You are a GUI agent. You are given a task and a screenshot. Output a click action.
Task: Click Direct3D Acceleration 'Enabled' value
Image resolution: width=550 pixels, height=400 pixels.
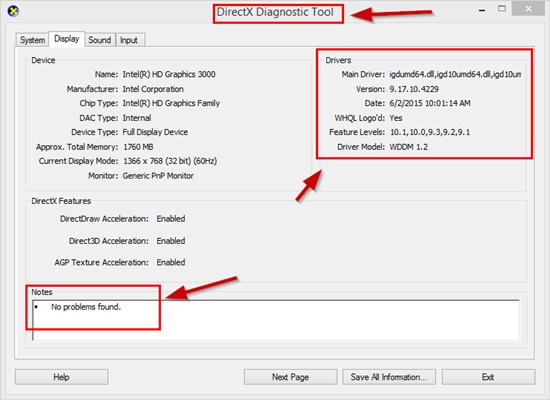171,241
